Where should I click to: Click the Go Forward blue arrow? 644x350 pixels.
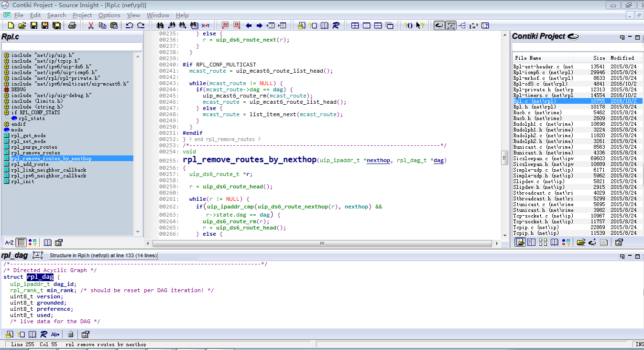point(260,25)
